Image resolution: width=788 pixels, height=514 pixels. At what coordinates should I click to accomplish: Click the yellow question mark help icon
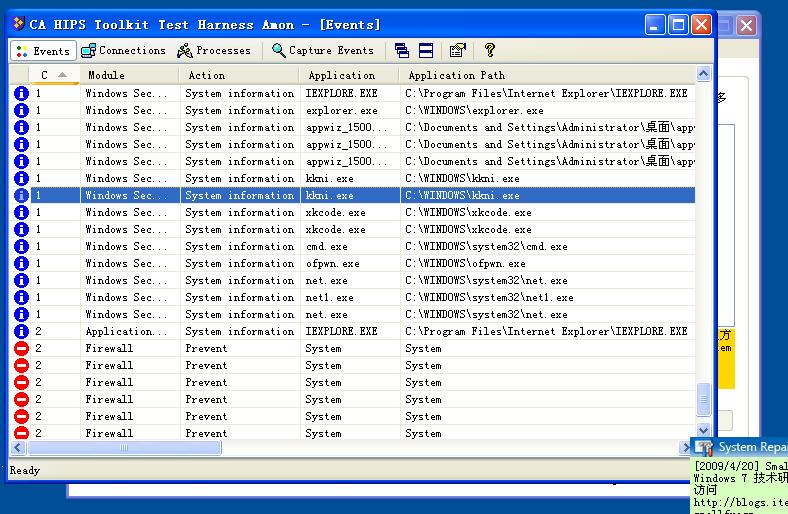tap(489, 51)
